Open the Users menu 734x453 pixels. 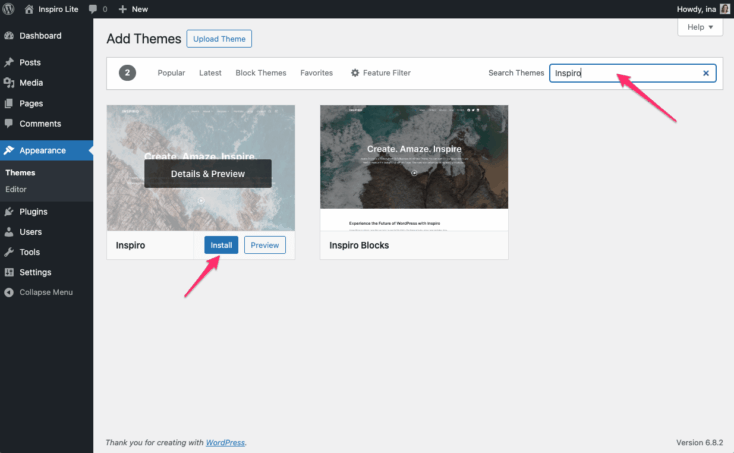(30, 232)
